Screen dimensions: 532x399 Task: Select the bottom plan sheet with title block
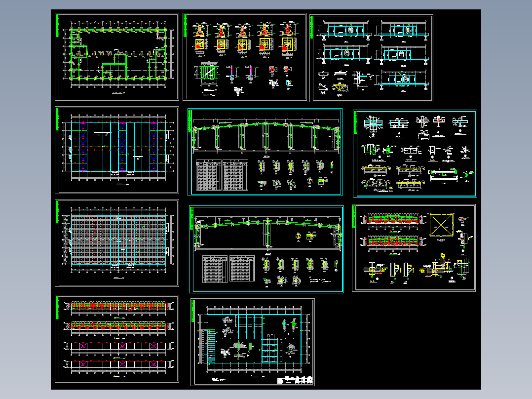point(253,342)
